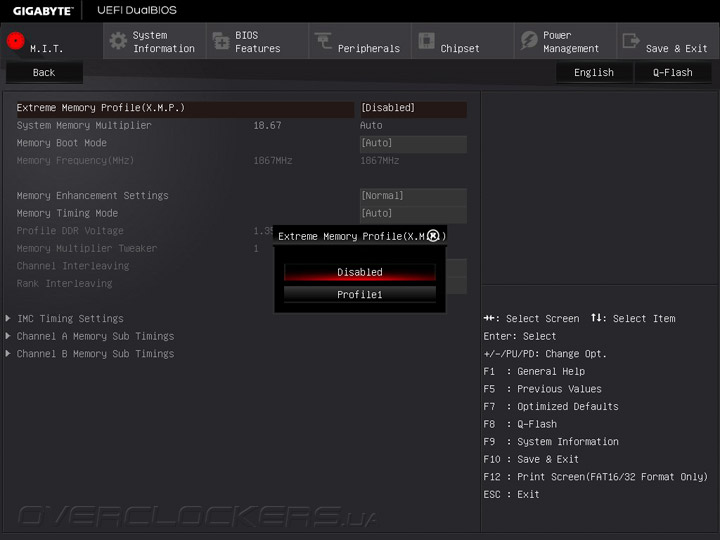The height and width of the screenshot is (540, 720).
Task: Open the Memory Boot Mode [Auto] field
Action: coord(413,143)
